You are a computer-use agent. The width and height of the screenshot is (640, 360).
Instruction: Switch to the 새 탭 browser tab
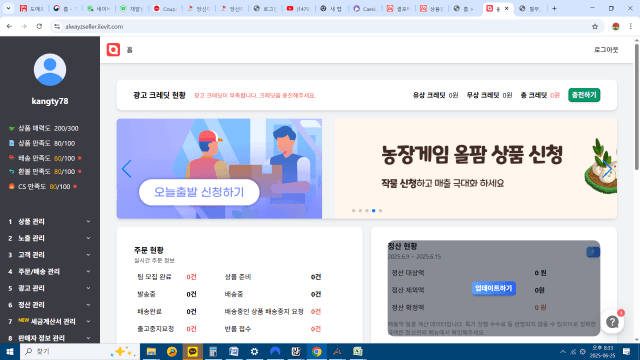pos(331,8)
